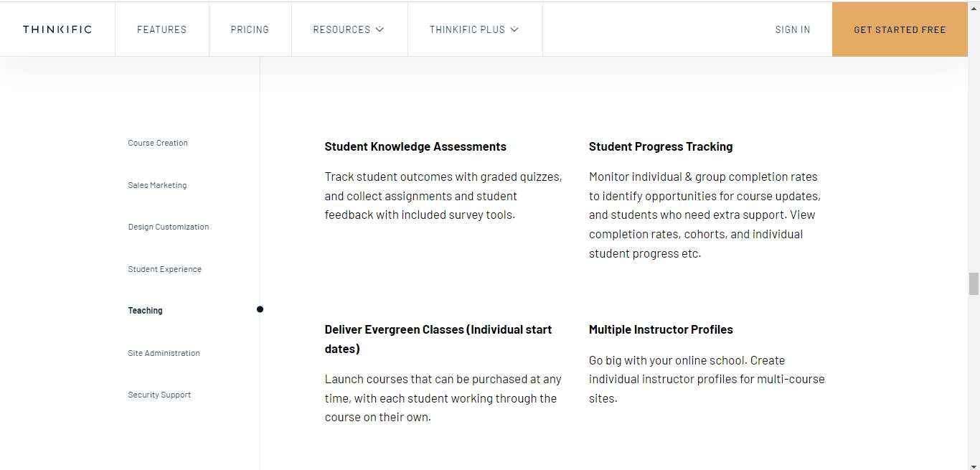Click Student Progress Tracking heading

pos(661,146)
